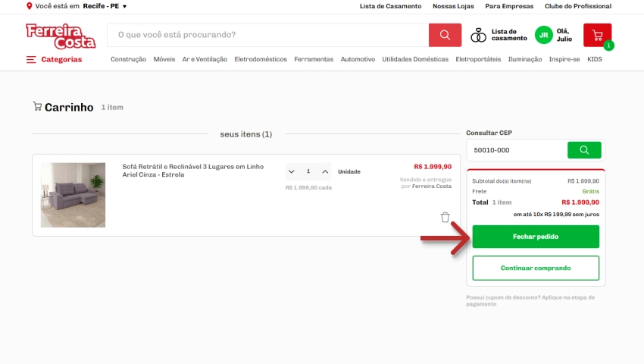Delete the sofa with the trash icon
The image size is (644, 364).
tap(445, 217)
